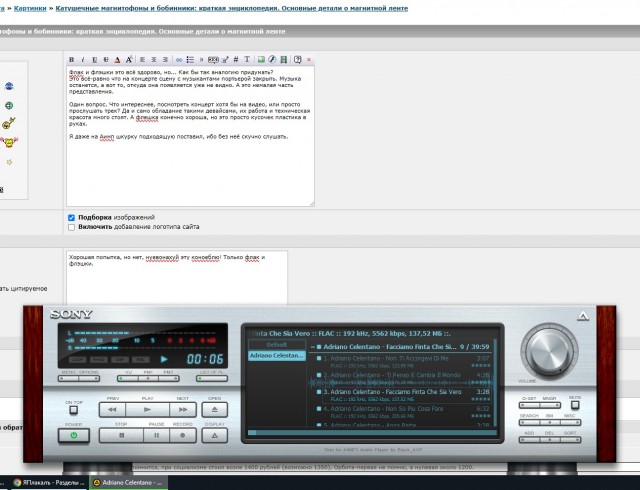Open Катушечные магнитофоны topic breadcrumb link
This screenshot has height=490, width=640.
231,8
